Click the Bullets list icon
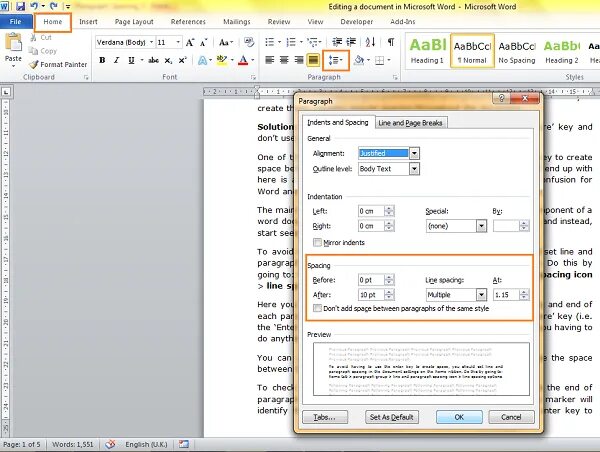This screenshot has width=600, height=452. 270,42
